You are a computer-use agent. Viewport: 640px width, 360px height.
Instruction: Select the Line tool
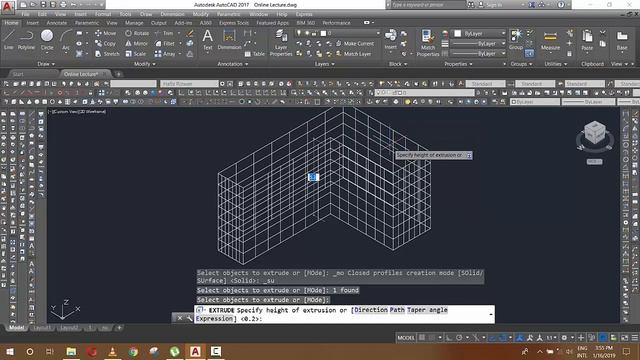coord(9,40)
